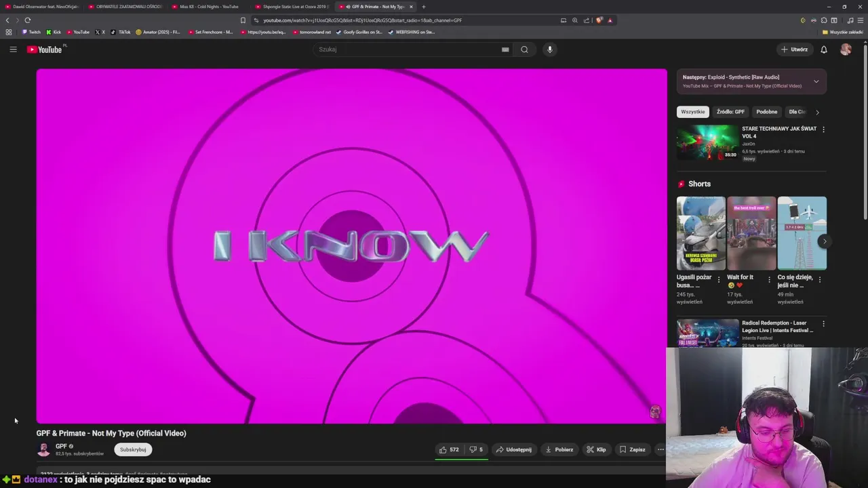This screenshot has width=868, height=488.
Task: Open Radical Redemption Laser Legion Live video
Action: click(707, 333)
